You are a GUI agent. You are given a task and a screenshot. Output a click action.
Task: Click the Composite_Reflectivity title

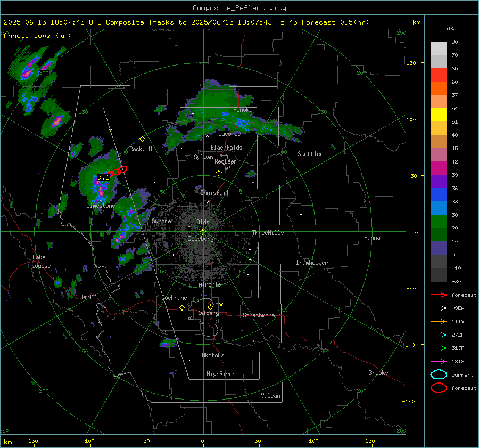pos(240,8)
